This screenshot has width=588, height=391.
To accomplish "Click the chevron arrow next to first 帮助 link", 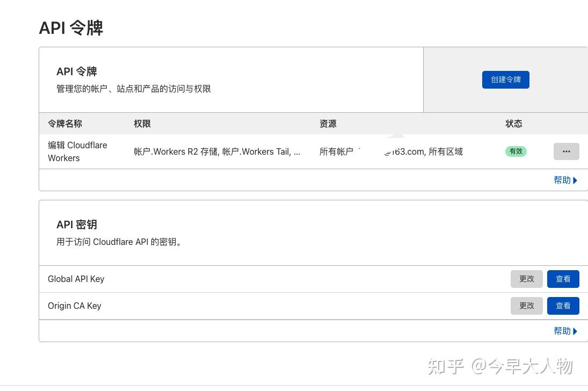I will (576, 180).
